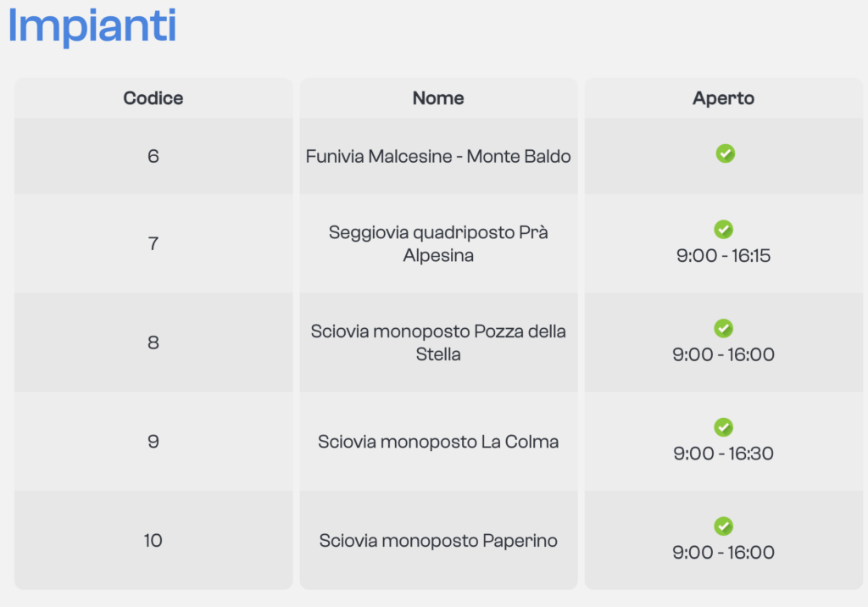
Task: Click Funivia Malcesine - Monte Baldo name
Action: [438, 157]
